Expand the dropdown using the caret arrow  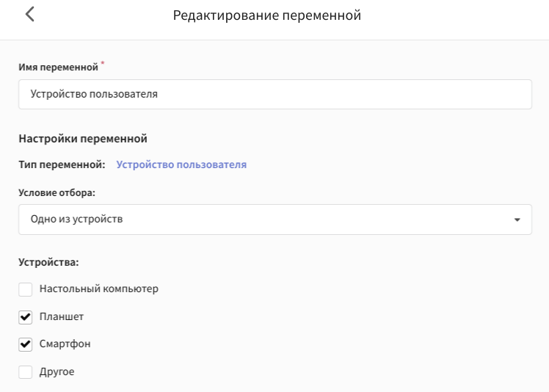517,219
